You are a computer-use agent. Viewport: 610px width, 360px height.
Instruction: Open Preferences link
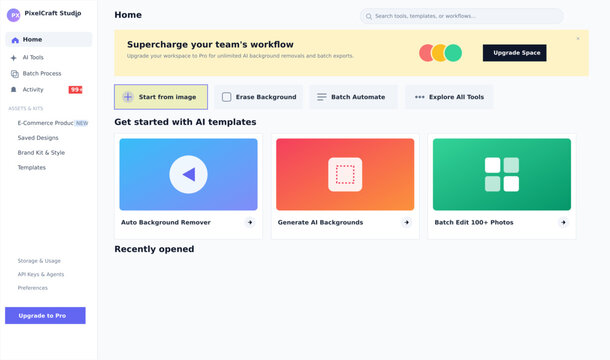point(33,288)
